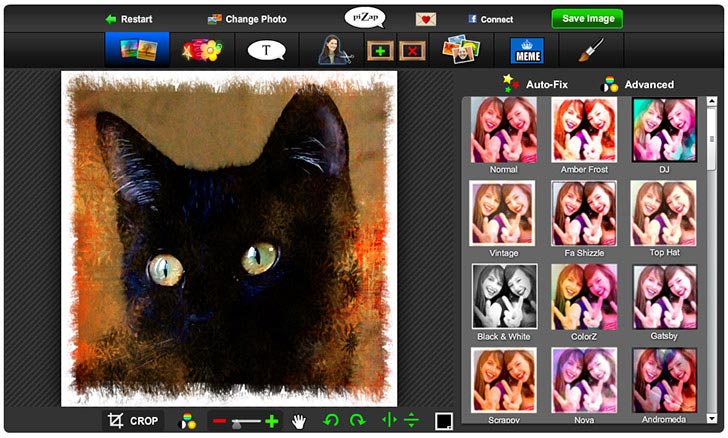The width and height of the screenshot is (728, 438).
Task: Click the add frame green plus icon
Action: tap(381, 51)
